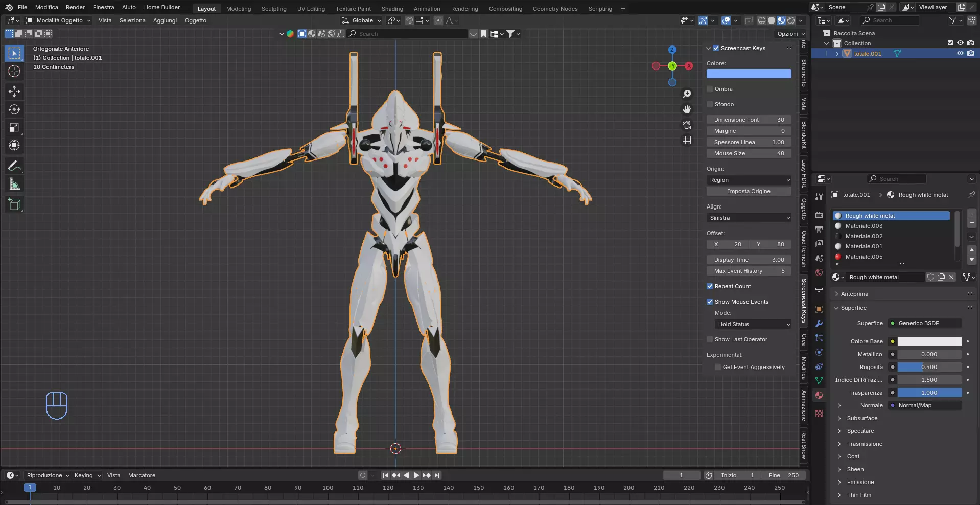
Task: Open the Globale orientation dropdown
Action: [362, 20]
